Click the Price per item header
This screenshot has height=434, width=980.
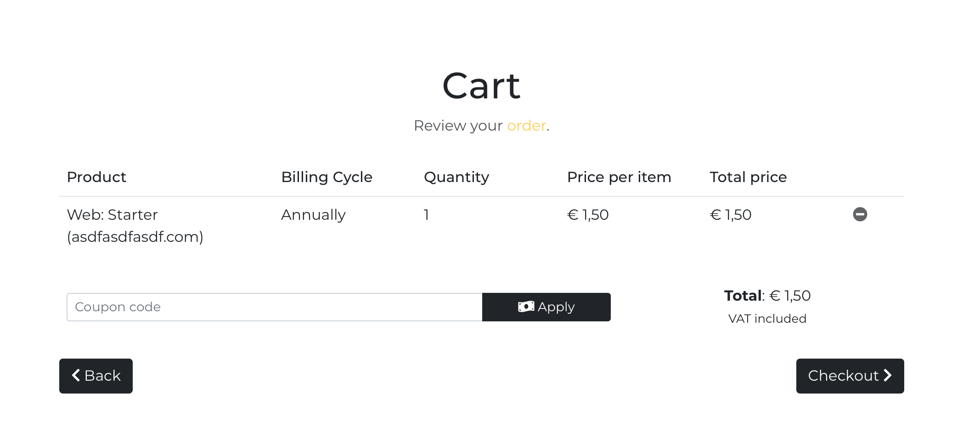[619, 177]
